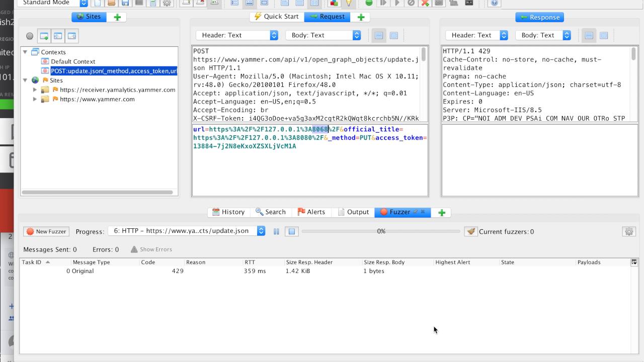Click the import context icon in Sites panel

(58, 36)
